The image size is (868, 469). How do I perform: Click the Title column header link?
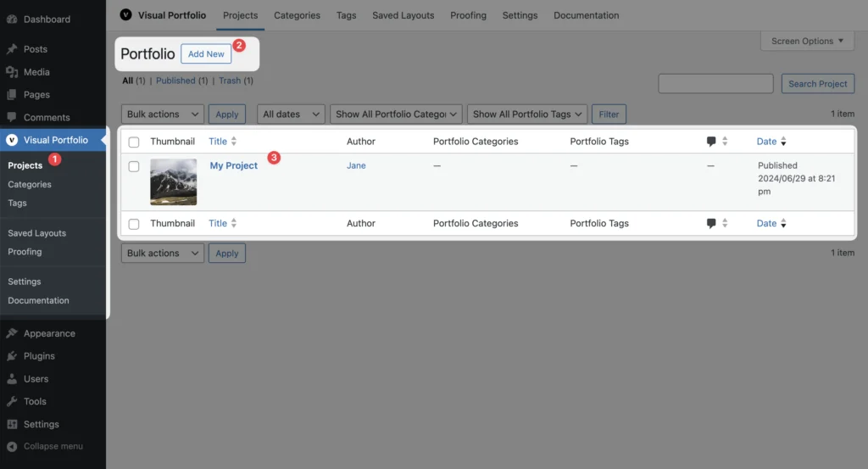click(x=218, y=141)
